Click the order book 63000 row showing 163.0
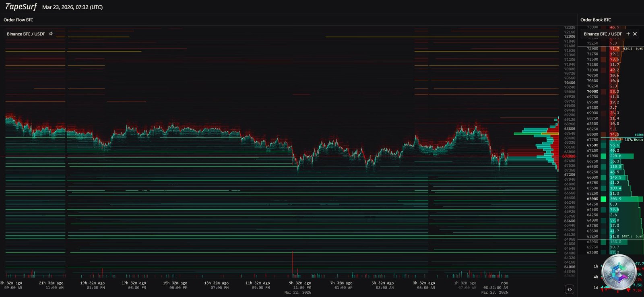 tap(611, 242)
